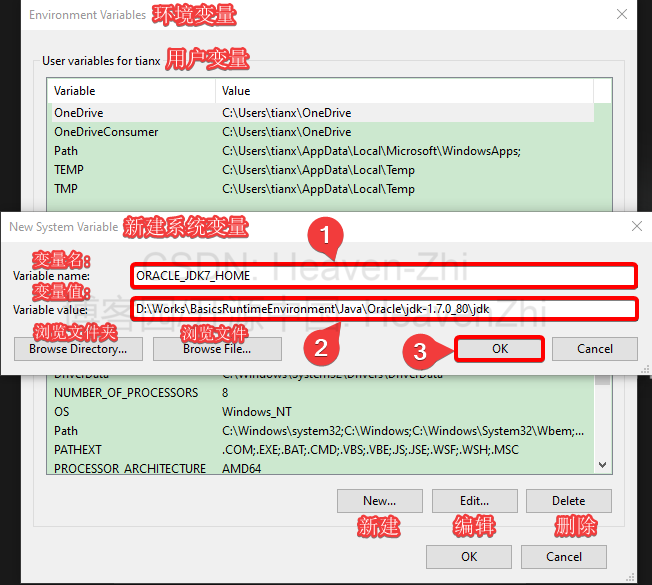This screenshot has width=652, height=585.
Task: Confirm Environment Variables window with OK
Action: [x=469, y=557]
